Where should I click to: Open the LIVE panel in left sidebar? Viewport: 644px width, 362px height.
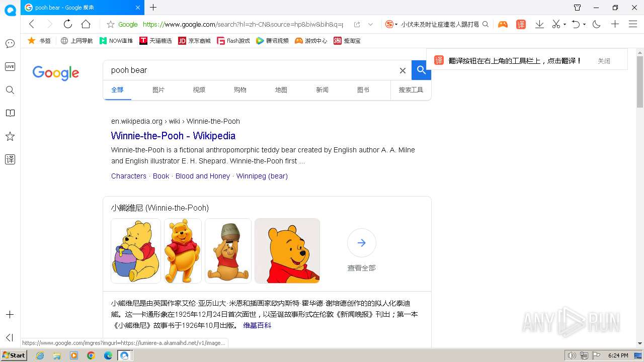10,67
